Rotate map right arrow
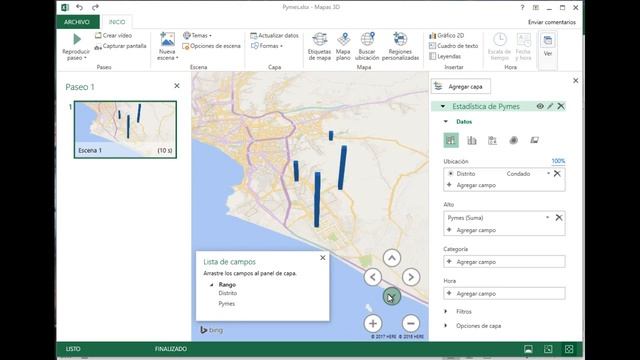Viewport: 640px width, 360px height. pyautogui.click(x=411, y=277)
